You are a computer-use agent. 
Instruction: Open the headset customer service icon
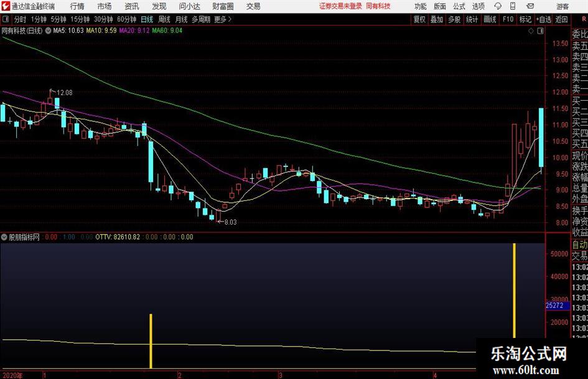tap(498, 6)
